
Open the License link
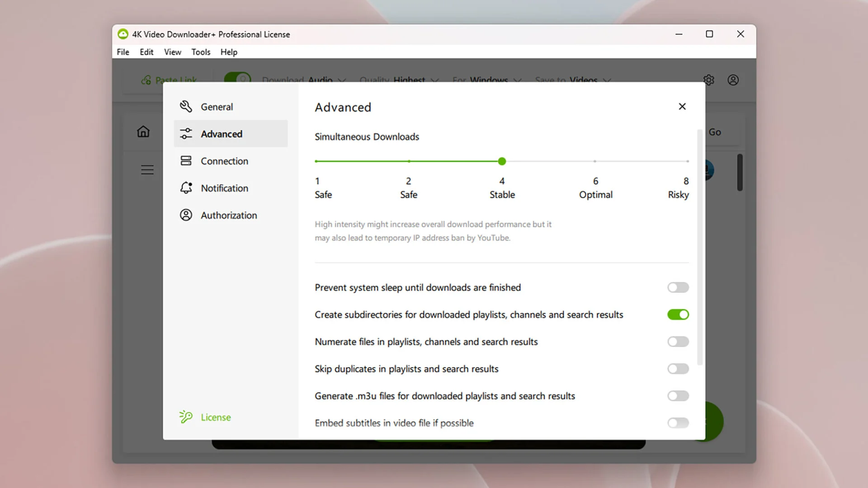216,417
